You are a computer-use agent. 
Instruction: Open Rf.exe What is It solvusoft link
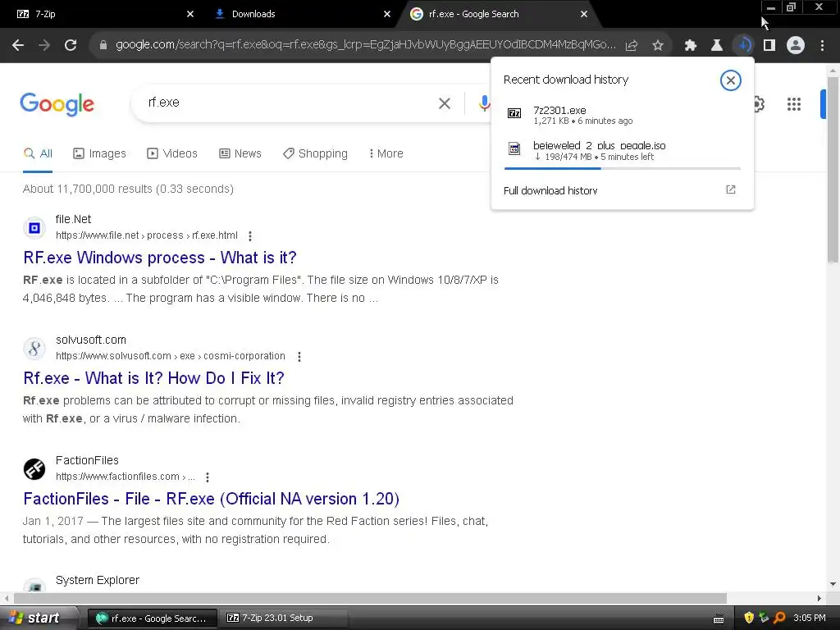(153, 378)
